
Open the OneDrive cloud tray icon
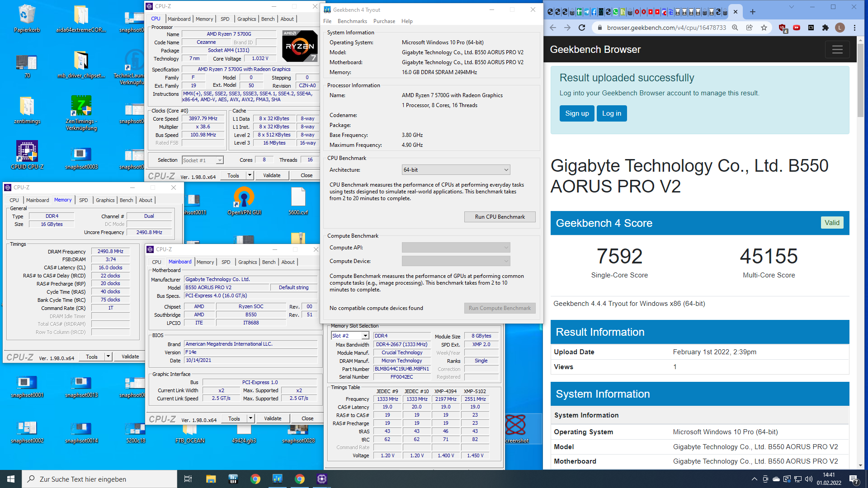776,479
